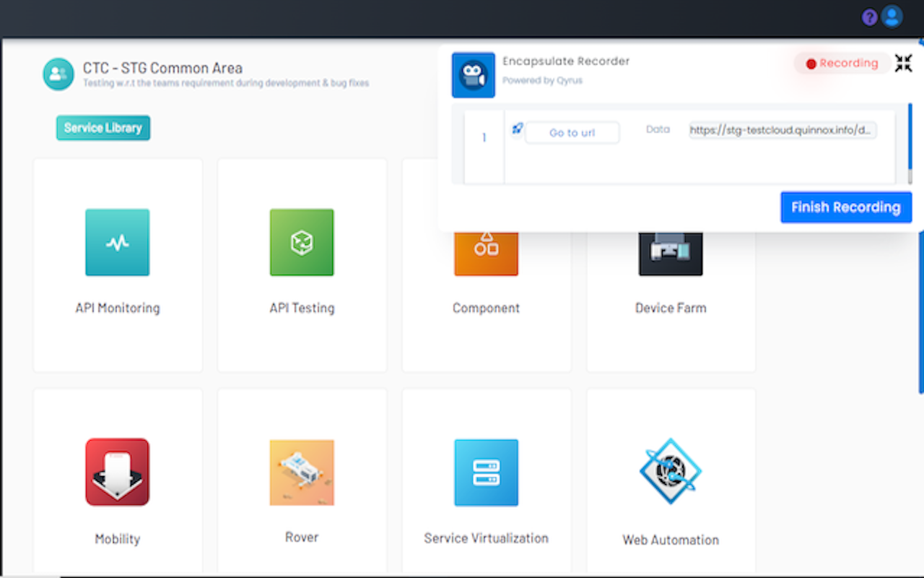Toggle the Recording status indicator

pyautogui.click(x=842, y=64)
